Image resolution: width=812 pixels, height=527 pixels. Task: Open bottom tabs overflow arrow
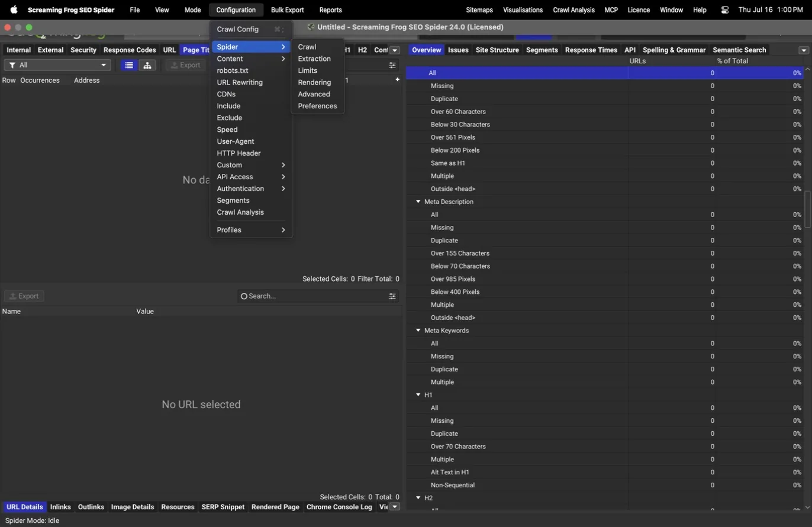point(395,507)
